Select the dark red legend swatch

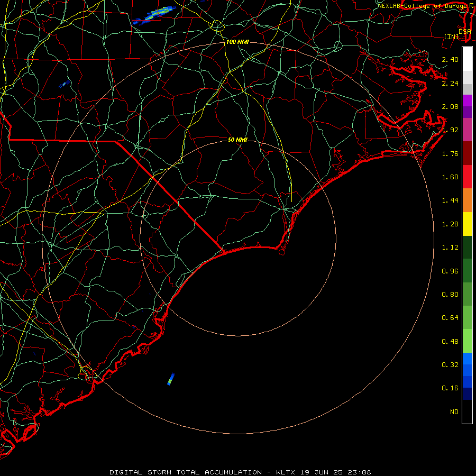[x=467, y=153]
